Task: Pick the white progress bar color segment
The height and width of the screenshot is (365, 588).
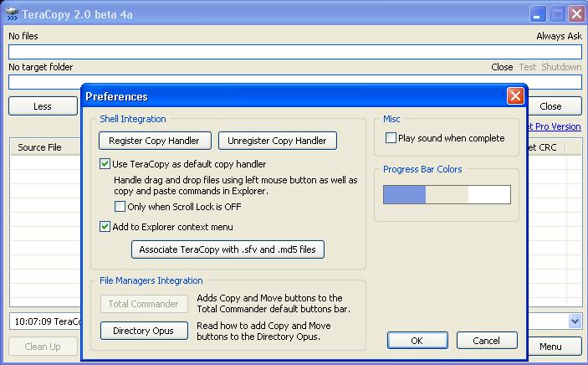Action: coord(489,194)
